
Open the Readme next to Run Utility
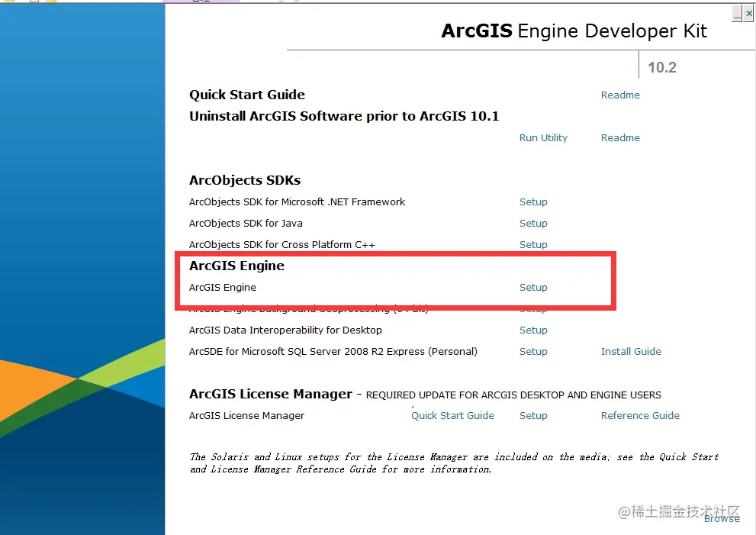pyautogui.click(x=620, y=137)
